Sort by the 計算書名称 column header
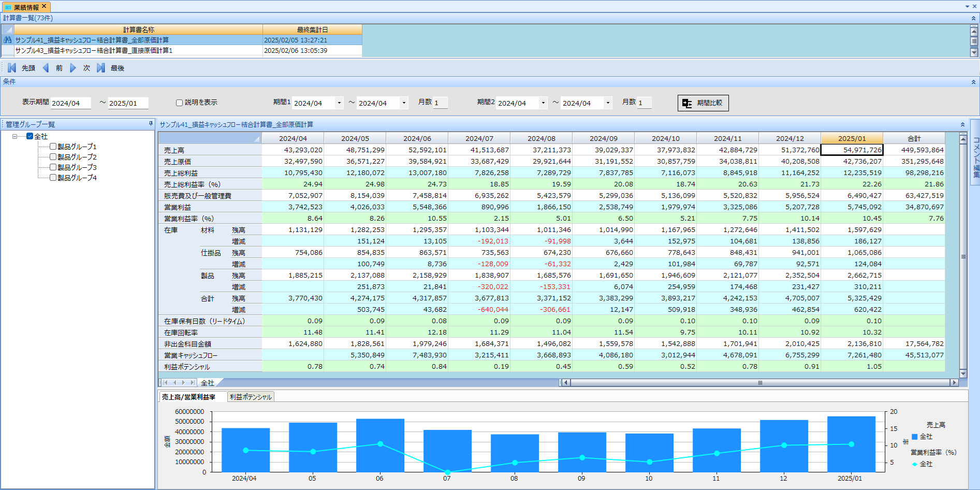Image resolution: width=980 pixels, height=490 pixels. [x=138, y=30]
